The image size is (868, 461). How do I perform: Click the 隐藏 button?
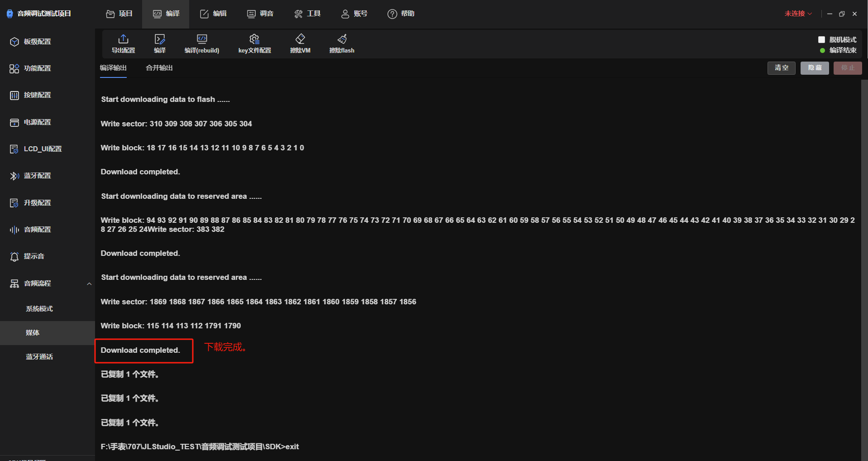[x=815, y=68]
